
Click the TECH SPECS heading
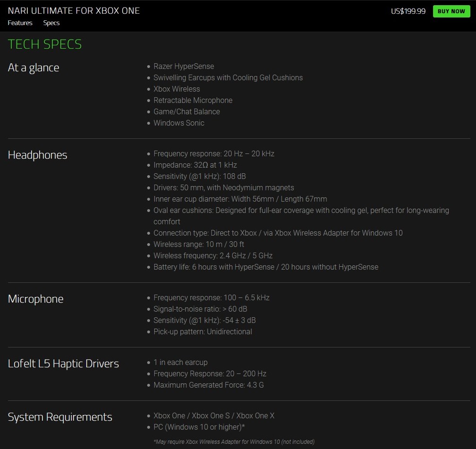(x=45, y=44)
